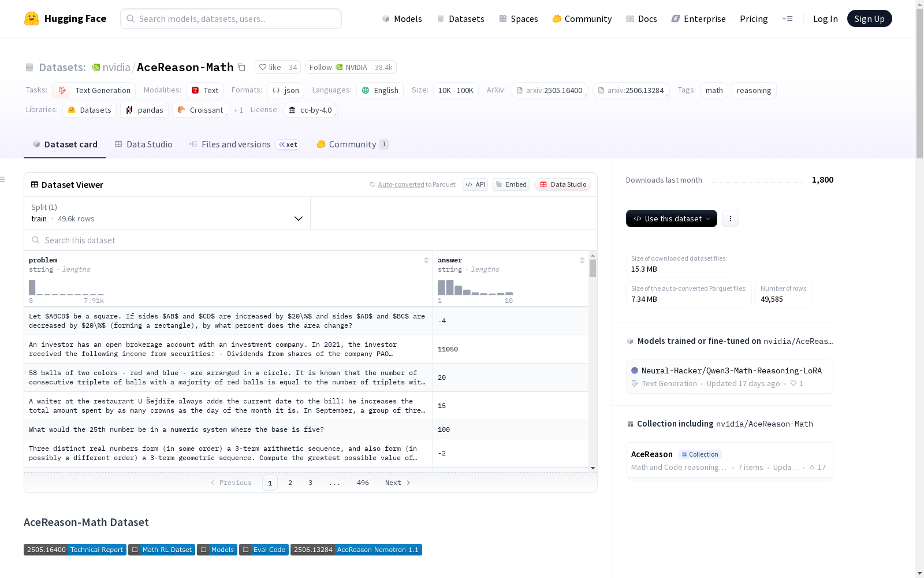Go to Datasets in top navigation
The width and height of the screenshot is (924, 578).
click(x=460, y=18)
